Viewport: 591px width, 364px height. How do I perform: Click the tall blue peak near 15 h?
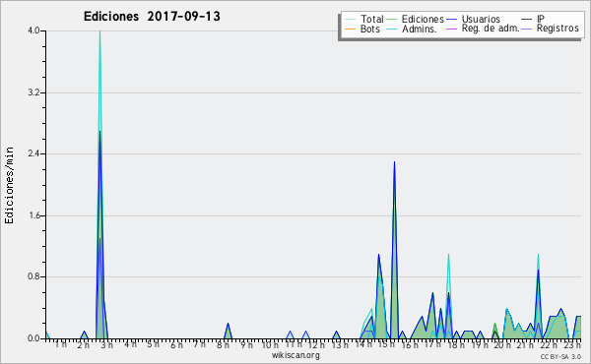pyautogui.click(x=394, y=162)
